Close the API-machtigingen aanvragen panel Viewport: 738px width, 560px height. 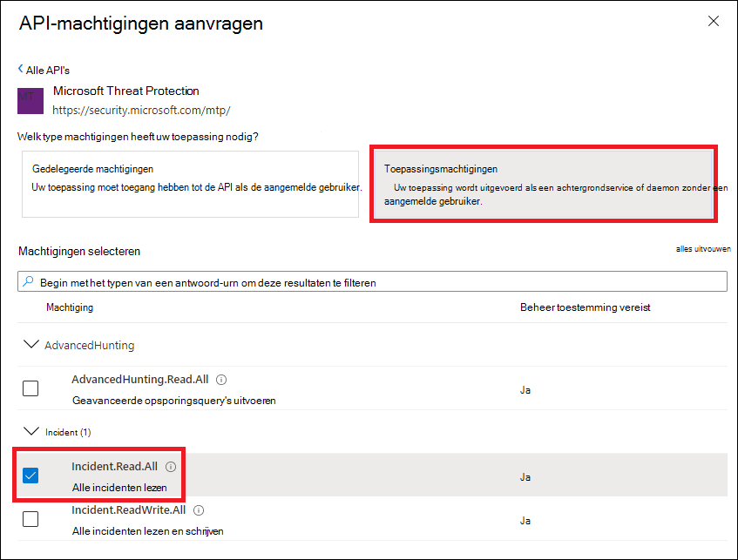[713, 21]
